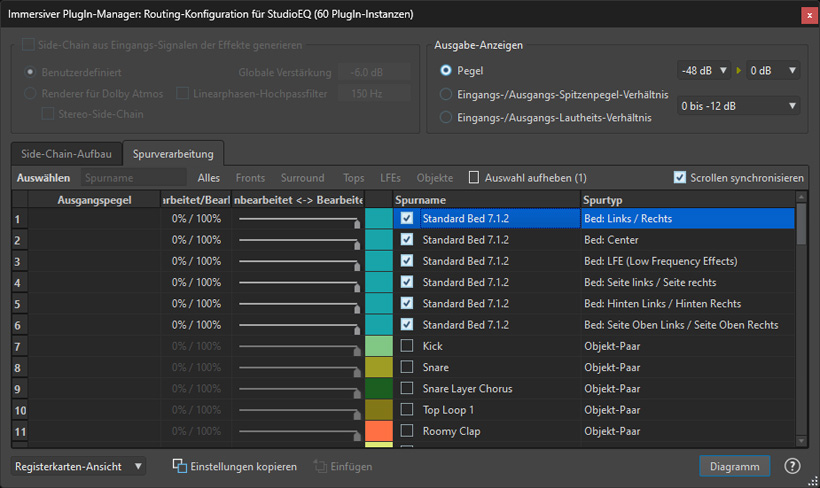Toggle Auswahl aufheben (1) checkbox
The height and width of the screenshot is (488, 820).
coord(474,178)
